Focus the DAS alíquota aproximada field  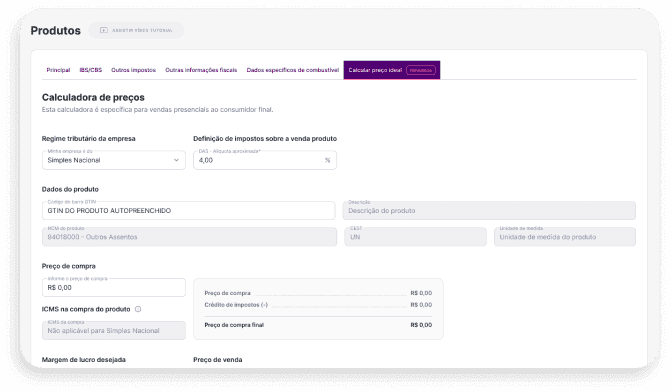(265, 160)
